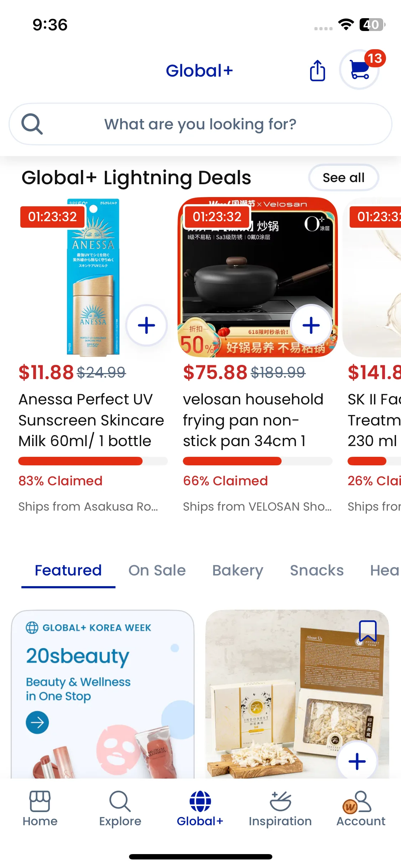The image size is (401, 868).
Task: Add Anessa sunscreen to cart with plus
Action: (146, 325)
